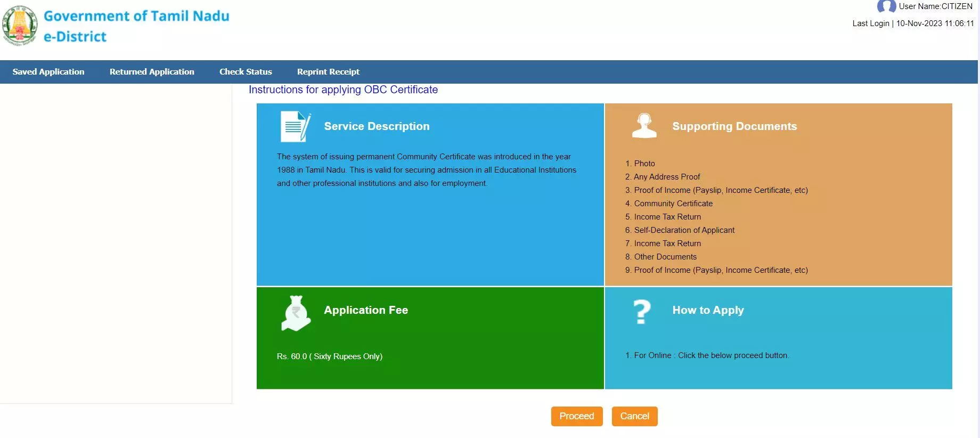Click the Supporting Documents person icon
The image size is (980, 438).
coord(644,126)
